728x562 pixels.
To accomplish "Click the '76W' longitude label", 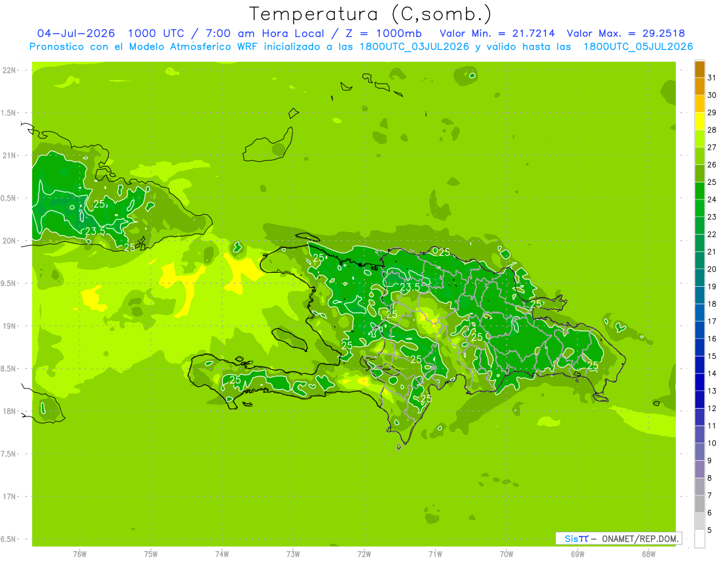I will 79,554.
